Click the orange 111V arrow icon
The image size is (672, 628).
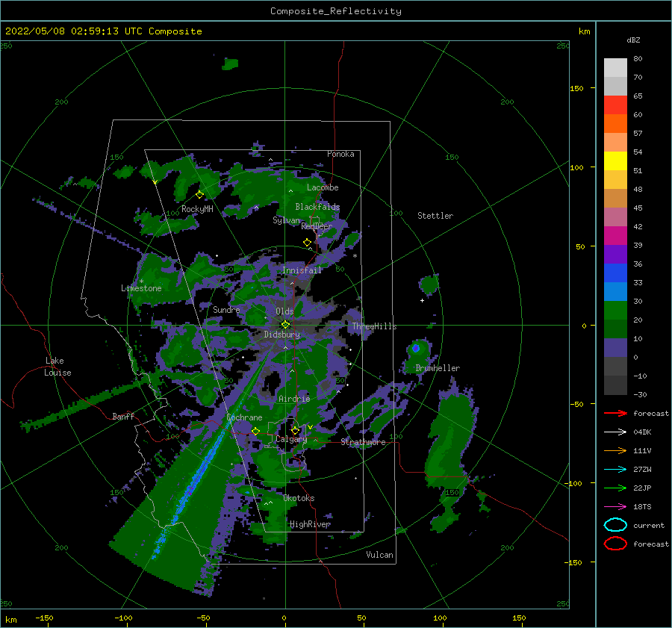click(615, 450)
